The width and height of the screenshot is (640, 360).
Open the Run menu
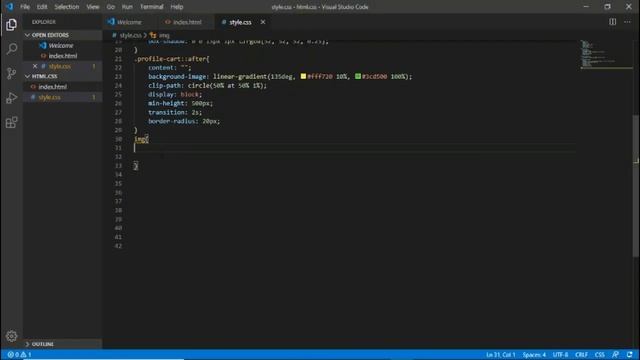click(x=127, y=7)
